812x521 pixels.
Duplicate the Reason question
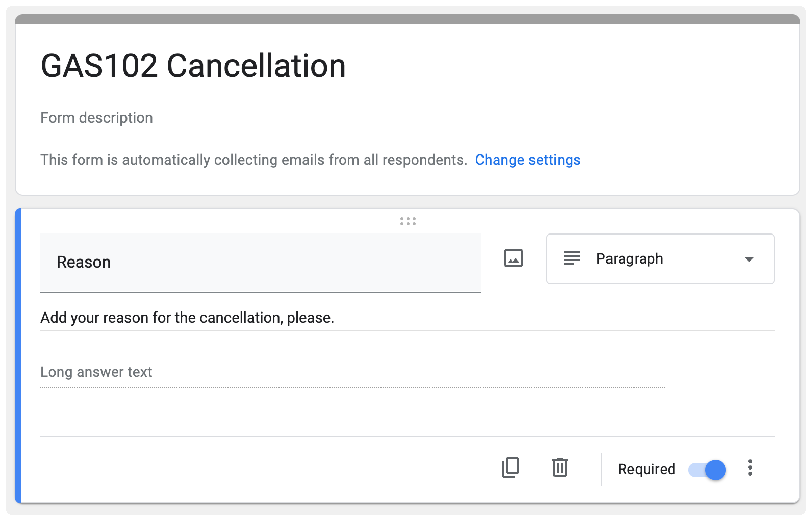pyautogui.click(x=510, y=467)
